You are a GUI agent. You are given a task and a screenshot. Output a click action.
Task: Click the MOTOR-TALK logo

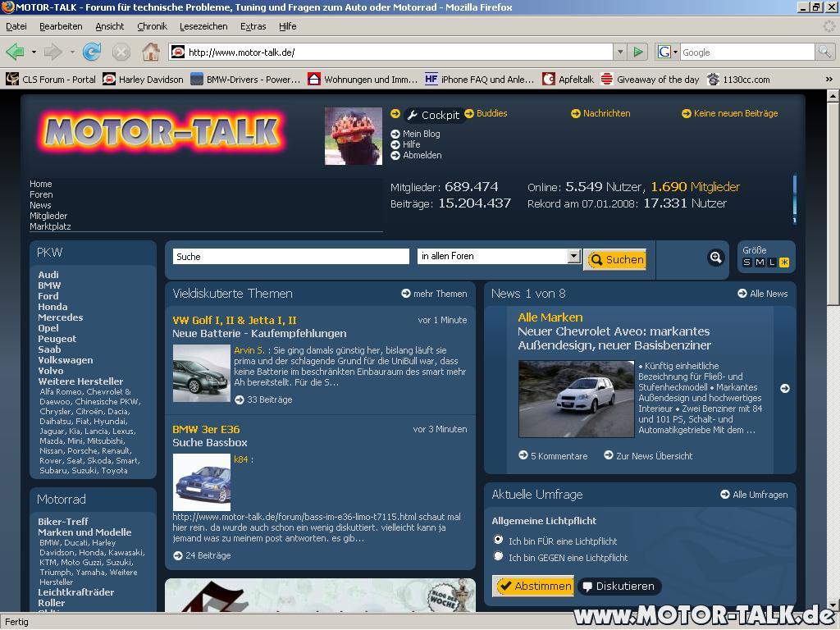[x=162, y=131]
